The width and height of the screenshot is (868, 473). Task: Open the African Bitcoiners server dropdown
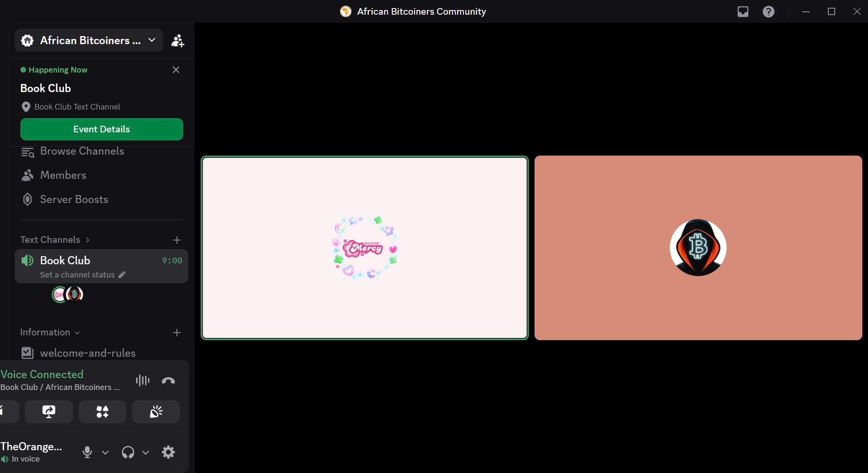click(89, 40)
